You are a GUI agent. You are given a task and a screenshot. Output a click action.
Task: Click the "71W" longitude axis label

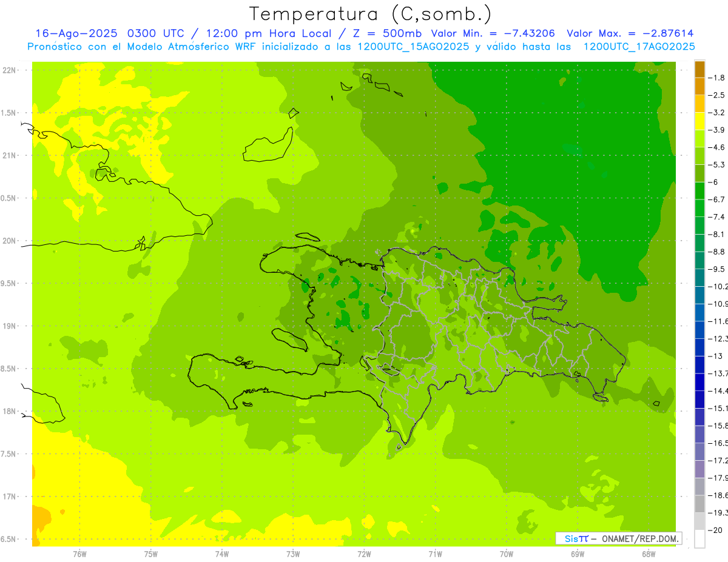coord(435,554)
